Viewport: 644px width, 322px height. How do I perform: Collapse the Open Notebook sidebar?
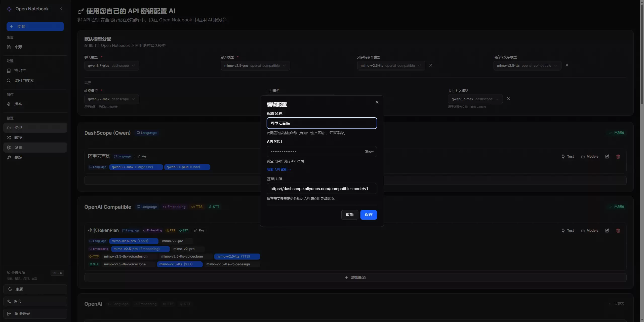coord(61,9)
